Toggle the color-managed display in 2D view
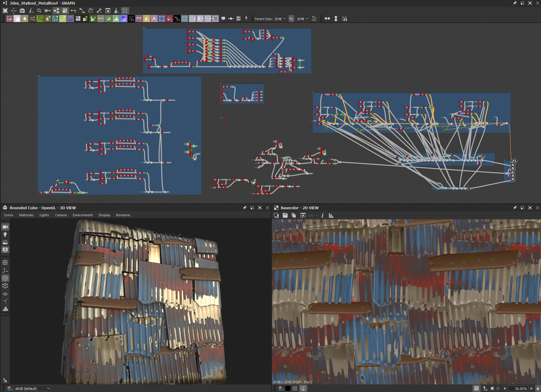541x392 pixels. [303, 389]
